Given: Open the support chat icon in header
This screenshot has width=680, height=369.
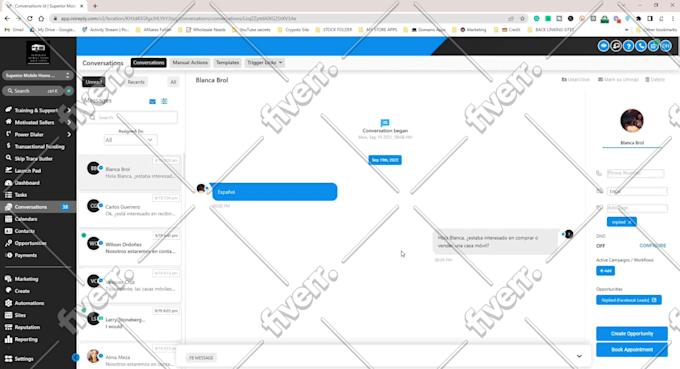Looking at the screenshot, I should pos(616,46).
